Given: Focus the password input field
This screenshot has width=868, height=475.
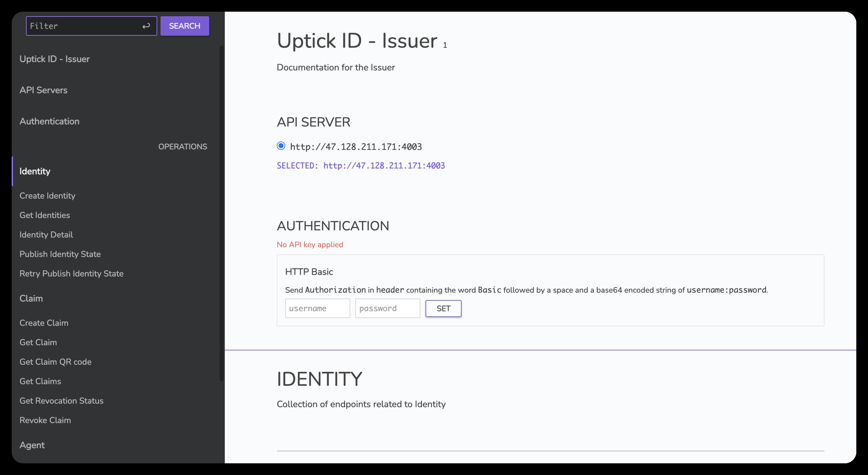Looking at the screenshot, I should tap(388, 308).
